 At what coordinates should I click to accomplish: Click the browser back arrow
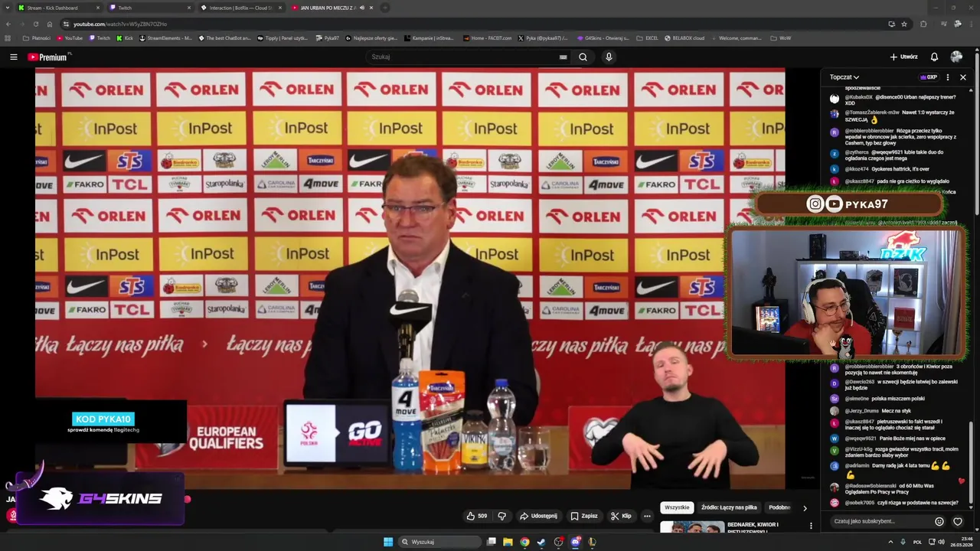coord(8,24)
